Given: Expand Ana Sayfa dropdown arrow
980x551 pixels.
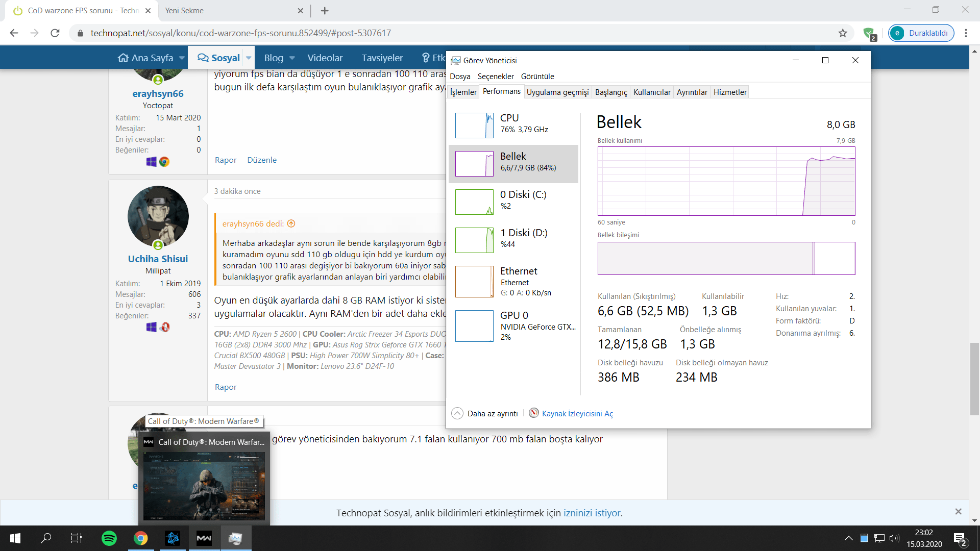Looking at the screenshot, I should click(182, 58).
